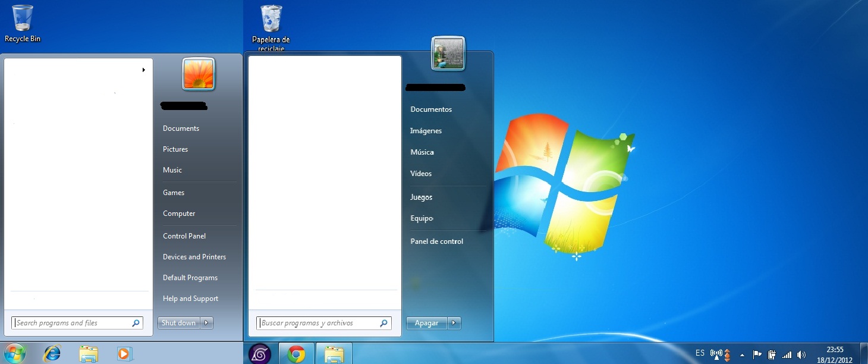Click the Apagar button

427,323
